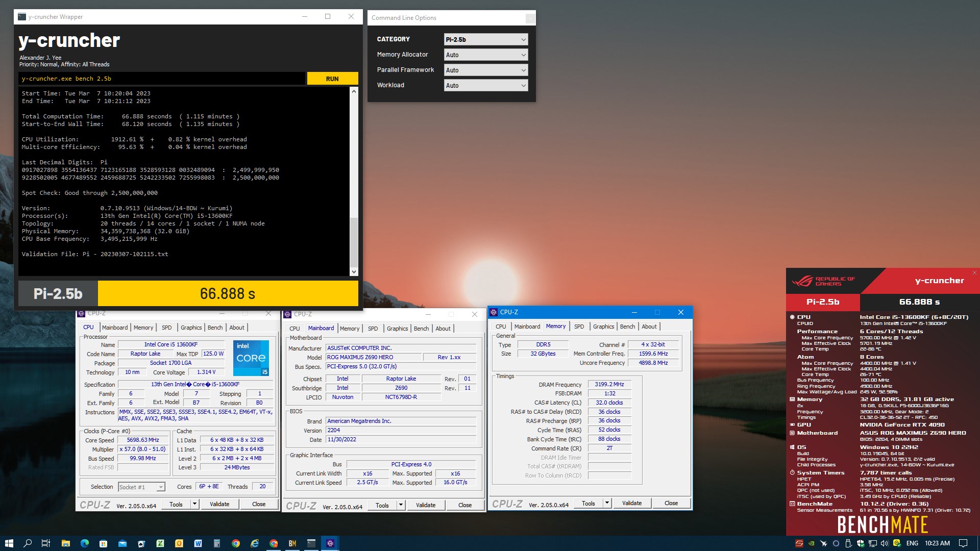Expand Parallel Framework dropdown

(x=486, y=70)
